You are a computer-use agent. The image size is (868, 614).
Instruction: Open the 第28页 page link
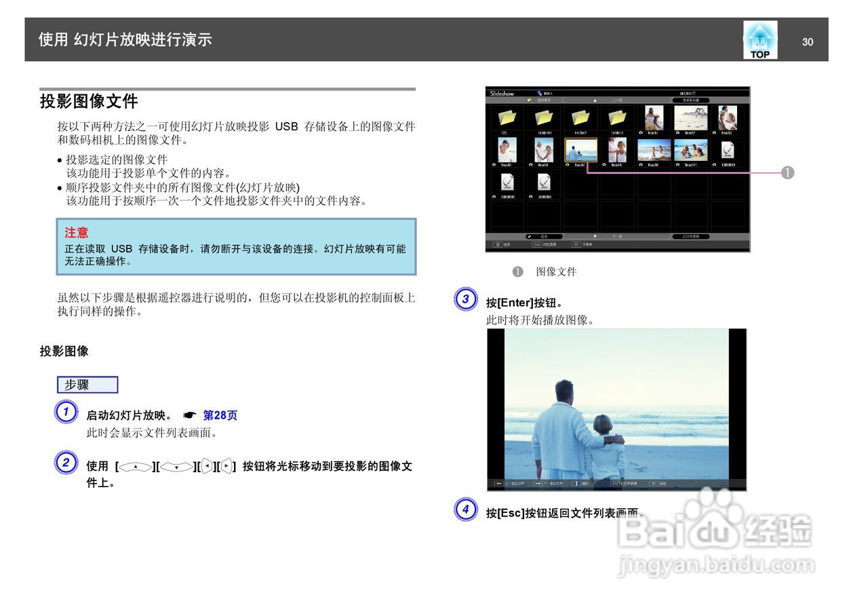click(x=220, y=415)
